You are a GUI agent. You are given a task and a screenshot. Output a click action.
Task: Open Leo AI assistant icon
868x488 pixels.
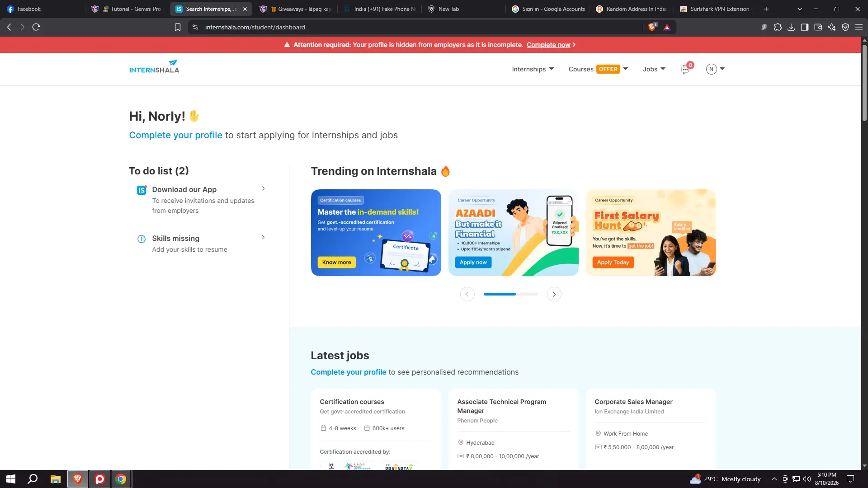832,27
